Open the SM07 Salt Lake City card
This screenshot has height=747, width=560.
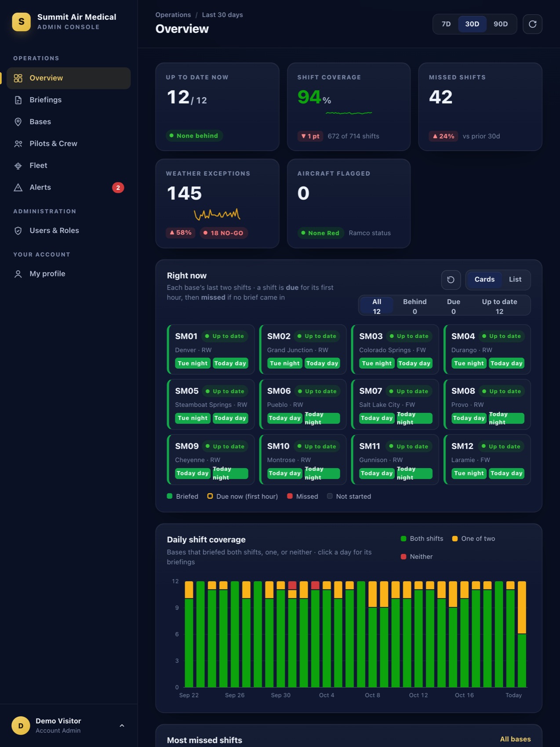coord(395,404)
